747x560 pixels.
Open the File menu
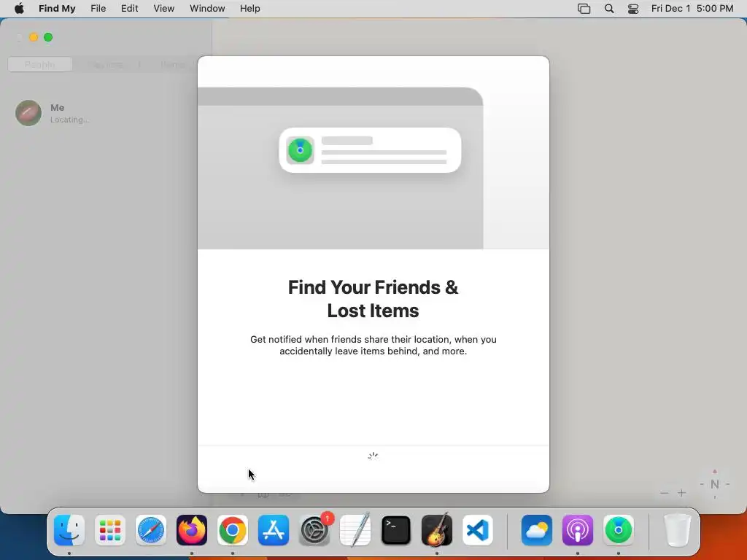(98, 9)
